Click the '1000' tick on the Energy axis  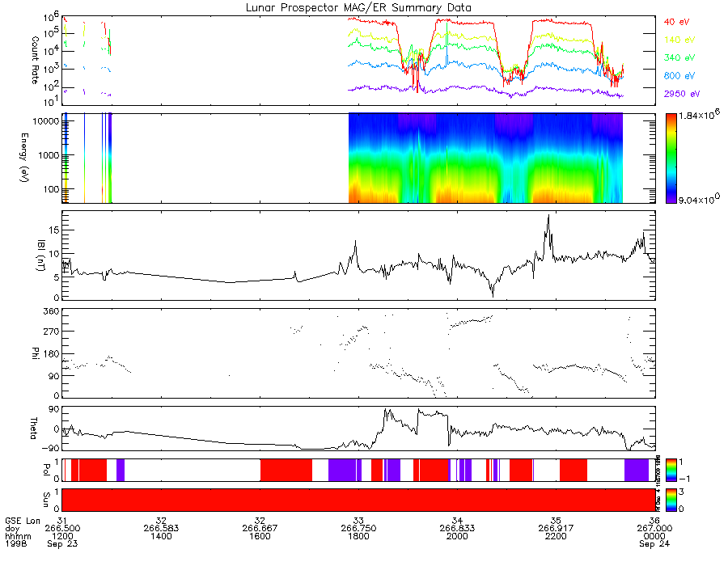pyautogui.click(x=48, y=155)
